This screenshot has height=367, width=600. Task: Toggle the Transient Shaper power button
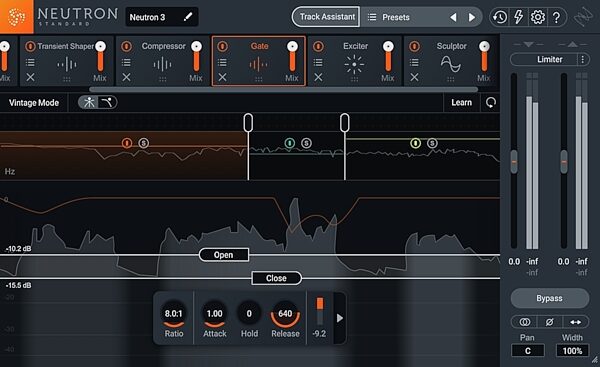click(x=30, y=46)
